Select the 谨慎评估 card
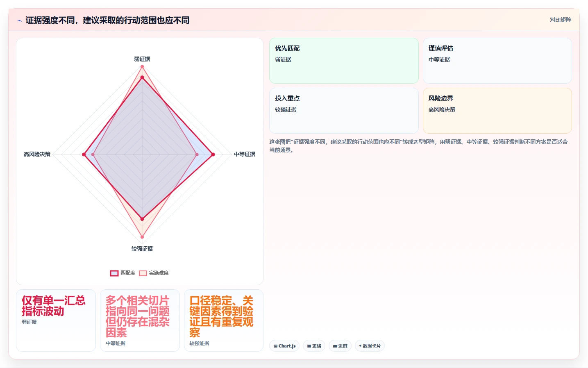The image size is (588, 368). (497, 61)
